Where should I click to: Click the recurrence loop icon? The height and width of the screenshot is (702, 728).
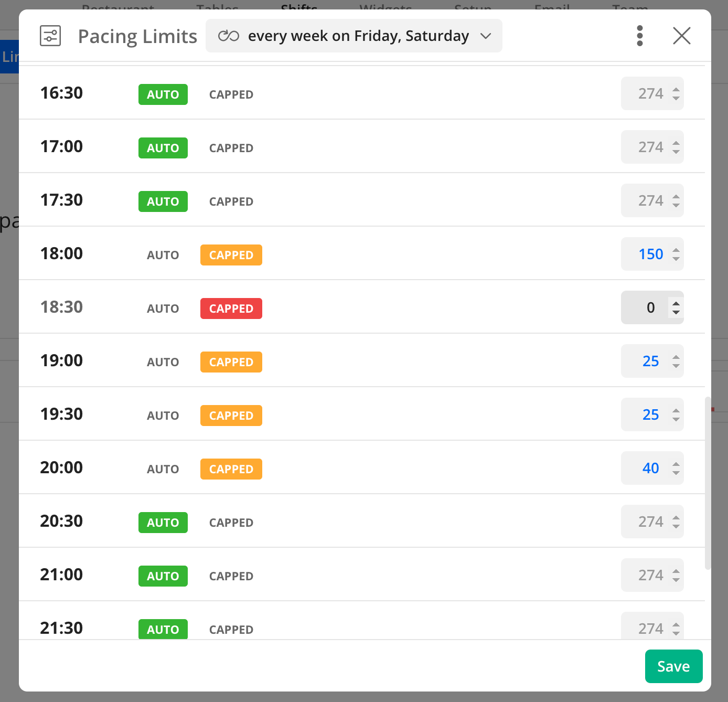coord(229,36)
